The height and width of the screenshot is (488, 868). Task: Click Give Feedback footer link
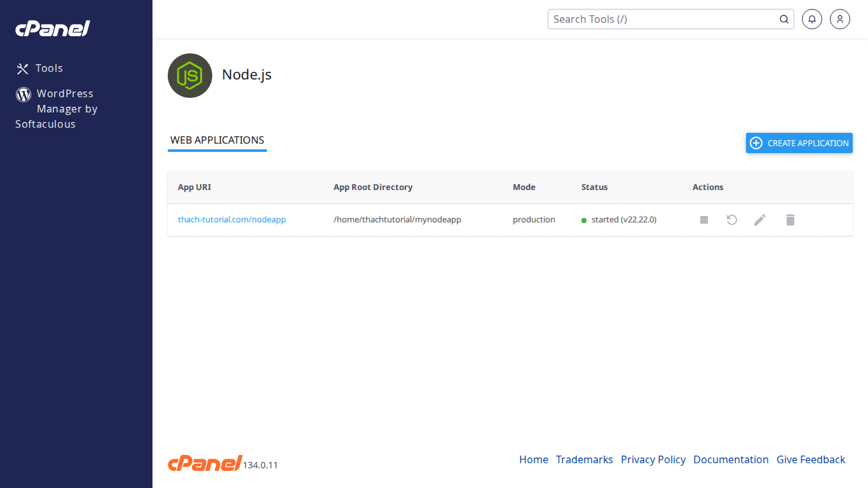[x=811, y=459]
